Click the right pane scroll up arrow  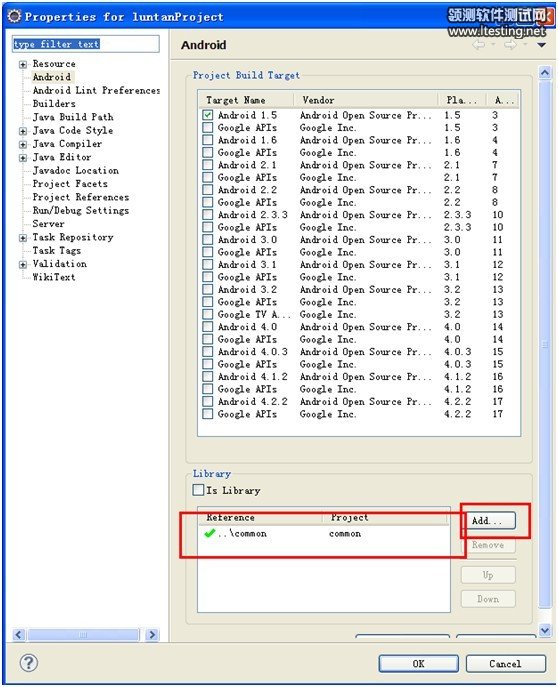[x=544, y=72]
